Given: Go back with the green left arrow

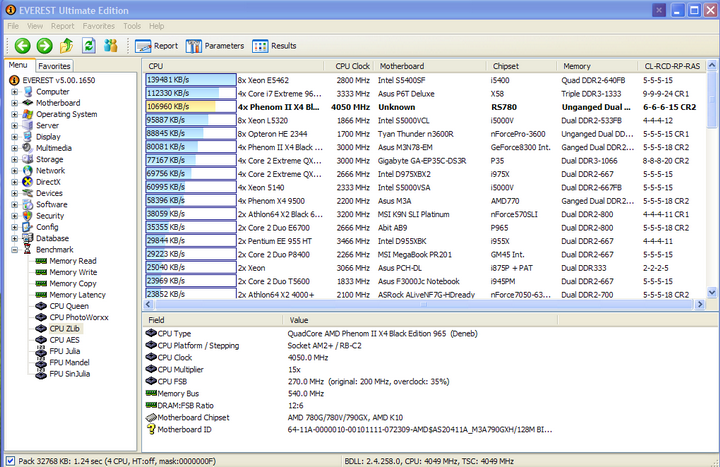Looking at the screenshot, I should 22,45.
